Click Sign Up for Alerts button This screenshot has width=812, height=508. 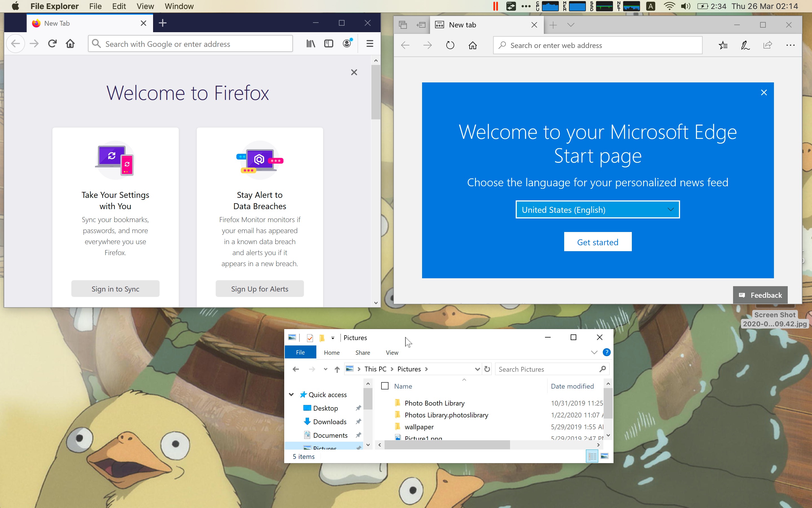click(259, 289)
